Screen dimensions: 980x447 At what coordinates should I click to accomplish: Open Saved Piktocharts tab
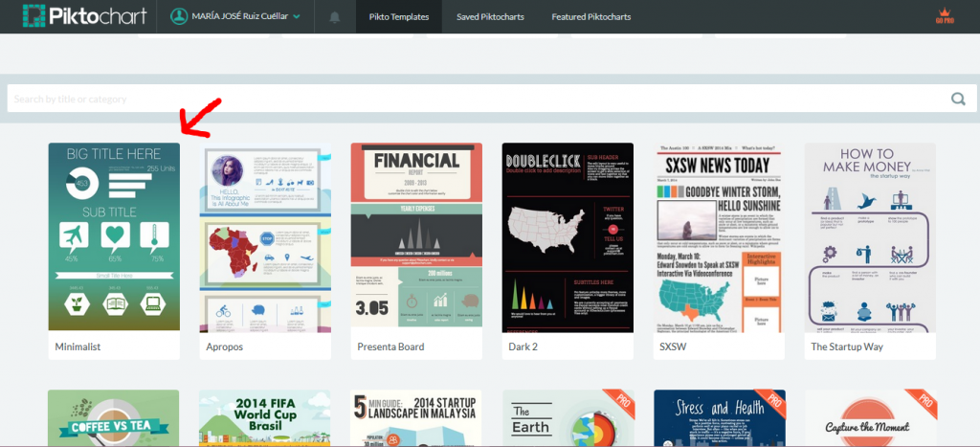tap(490, 17)
